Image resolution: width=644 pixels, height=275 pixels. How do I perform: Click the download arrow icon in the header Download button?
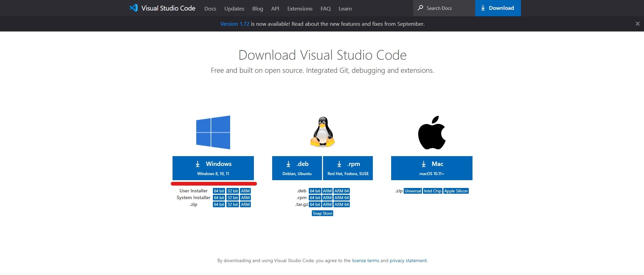coord(483,8)
